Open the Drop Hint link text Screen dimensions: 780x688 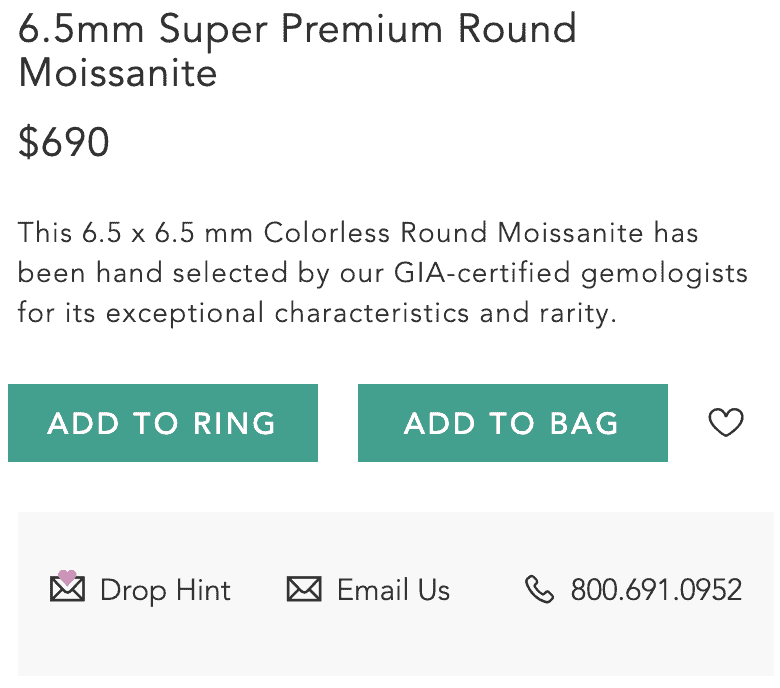pyautogui.click(x=165, y=590)
